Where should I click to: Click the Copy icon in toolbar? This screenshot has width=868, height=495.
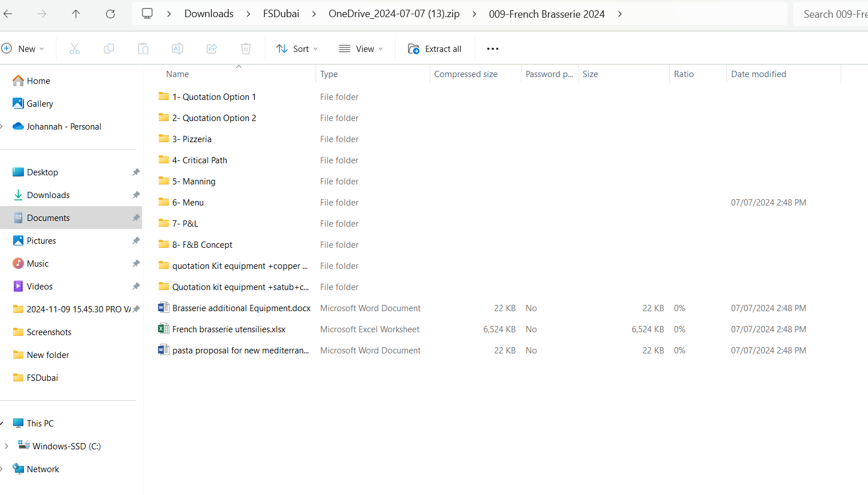point(109,49)
